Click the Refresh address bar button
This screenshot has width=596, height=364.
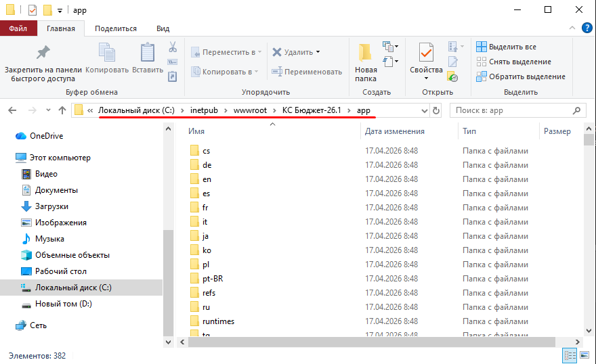click(436, 110)
